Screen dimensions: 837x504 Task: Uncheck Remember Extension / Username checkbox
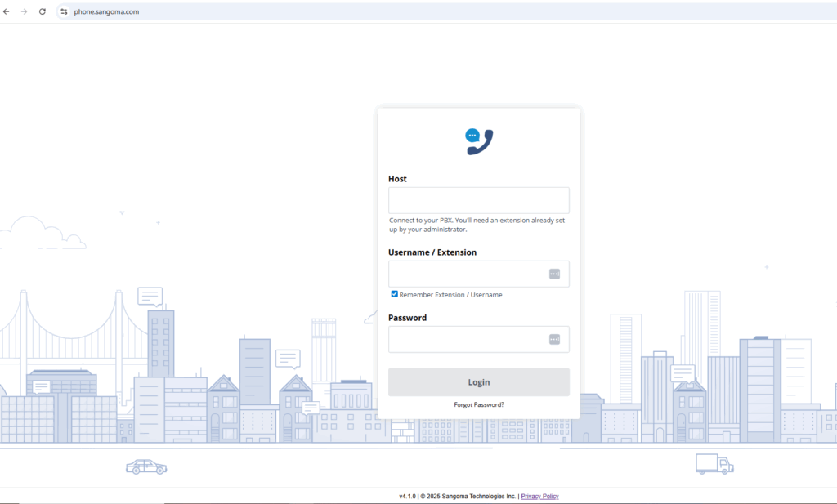395,294
